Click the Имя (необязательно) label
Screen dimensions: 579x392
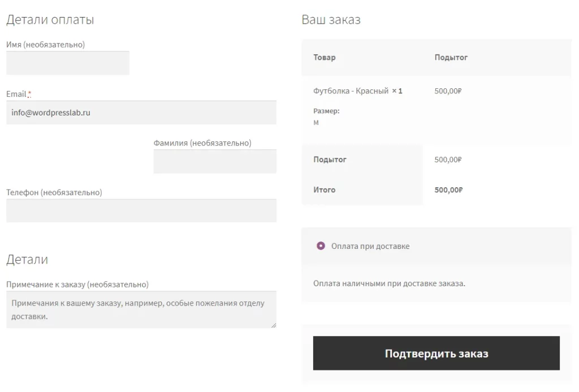45,45
